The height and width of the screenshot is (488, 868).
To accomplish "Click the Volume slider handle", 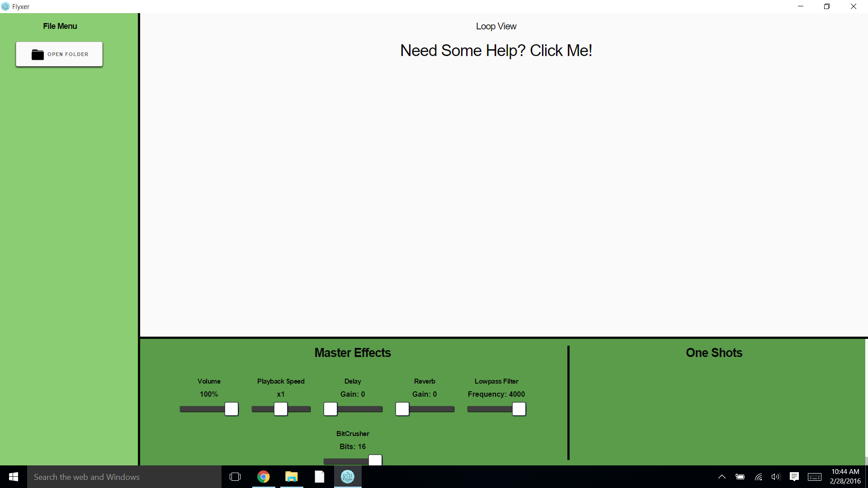I will pyautogui.click(x=231, y=409).
